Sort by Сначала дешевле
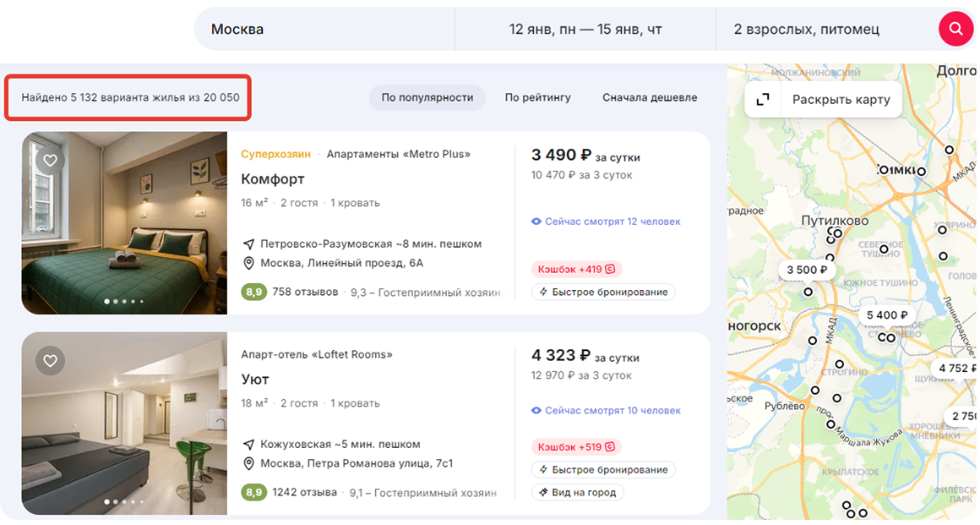Screen dimensions: 980x525 (x=649, y=97)
